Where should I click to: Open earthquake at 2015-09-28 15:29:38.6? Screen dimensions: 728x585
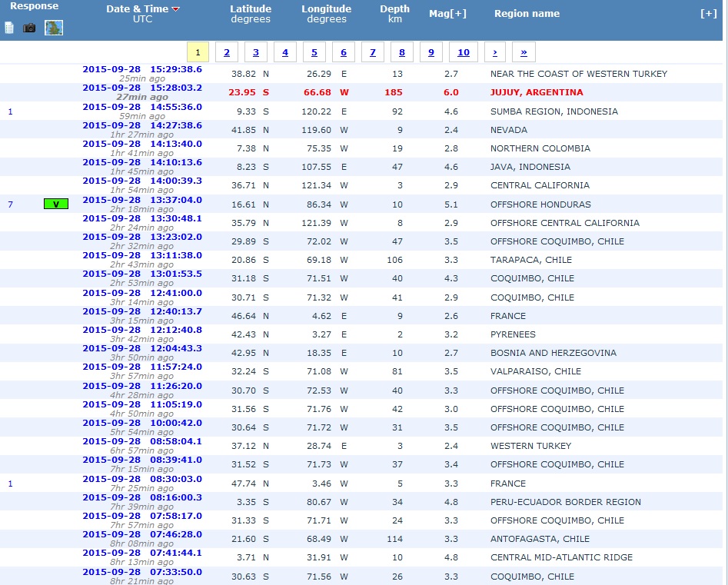142,69
